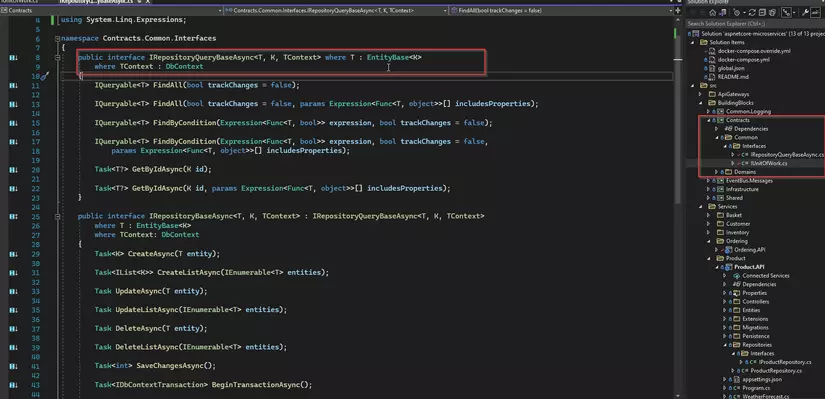Screen dimensions: 825x399
Task: Click the global.json file icon
Action: pyautogui.click(x=713, y=68)
